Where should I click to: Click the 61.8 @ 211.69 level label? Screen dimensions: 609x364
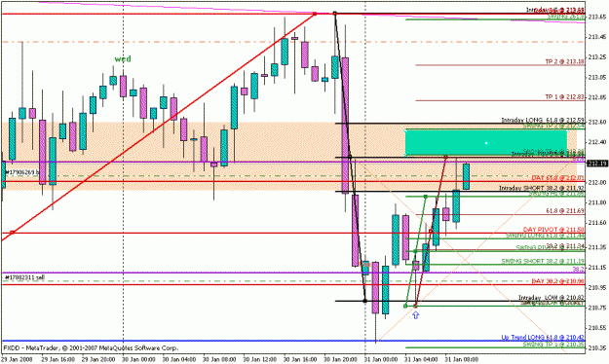pyautogui.click(x=565, y=211)
